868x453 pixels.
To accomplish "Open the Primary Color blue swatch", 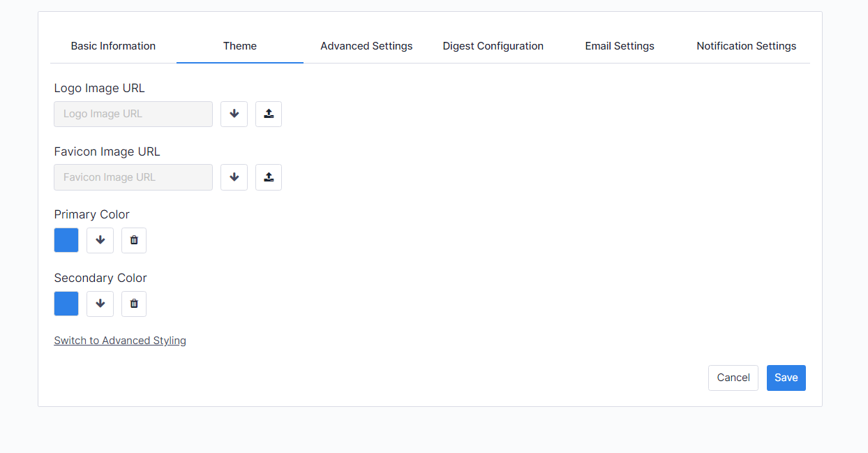I will pyautogui.click(x=66, y=240).
